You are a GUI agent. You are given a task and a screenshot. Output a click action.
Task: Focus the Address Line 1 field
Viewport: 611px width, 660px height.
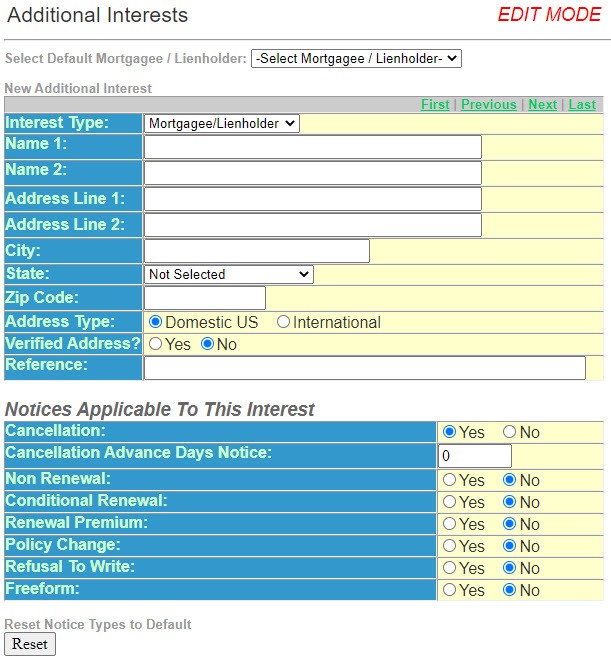tap(312, 199)
